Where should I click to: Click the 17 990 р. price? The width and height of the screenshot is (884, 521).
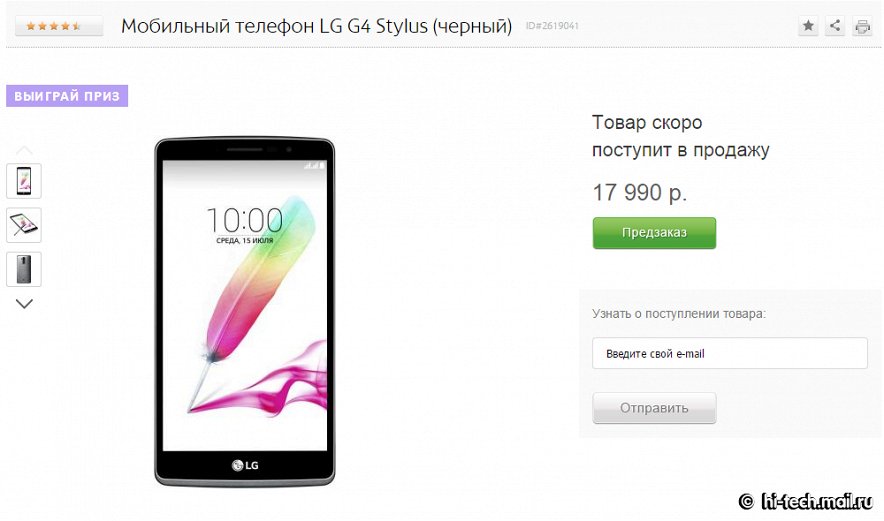coord(640,193)
